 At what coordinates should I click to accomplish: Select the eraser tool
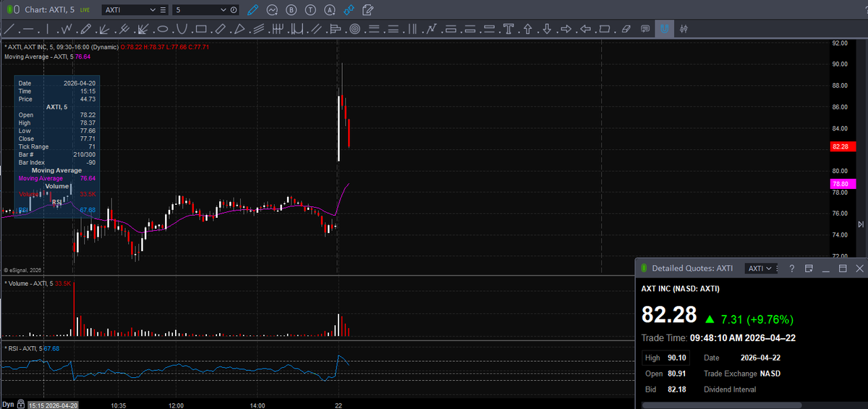click(x=625, y=29)
